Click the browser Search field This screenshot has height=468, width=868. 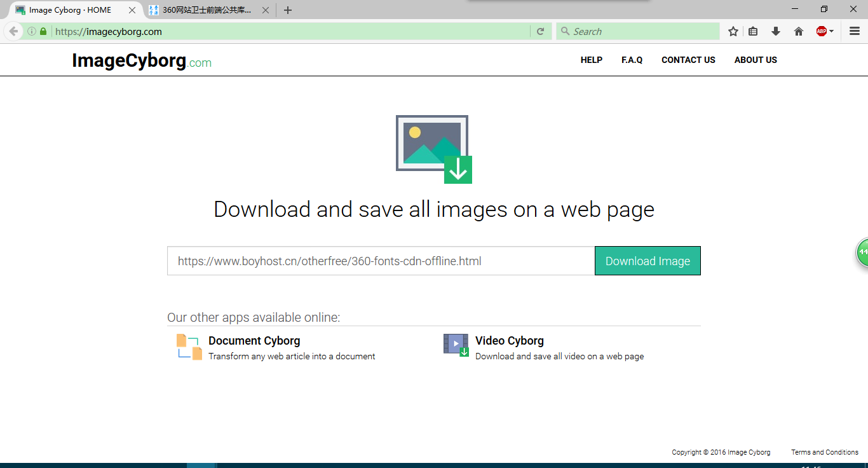(x=638, y=31)
